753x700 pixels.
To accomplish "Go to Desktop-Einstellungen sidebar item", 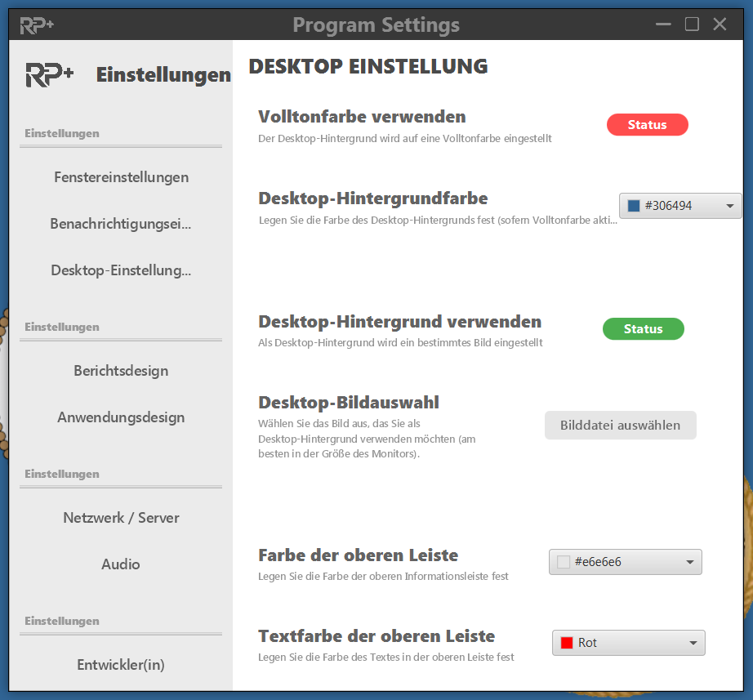I will [121, 270].
